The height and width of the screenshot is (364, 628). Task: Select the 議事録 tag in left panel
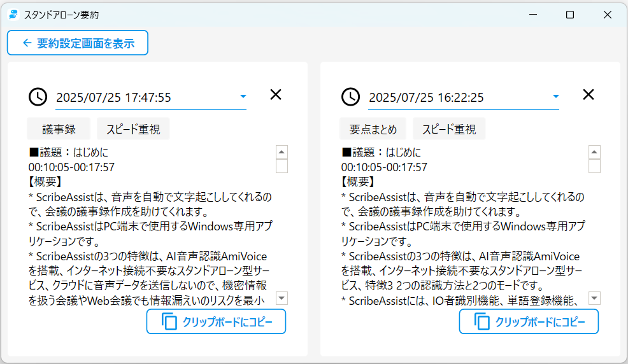pos(59,129)
